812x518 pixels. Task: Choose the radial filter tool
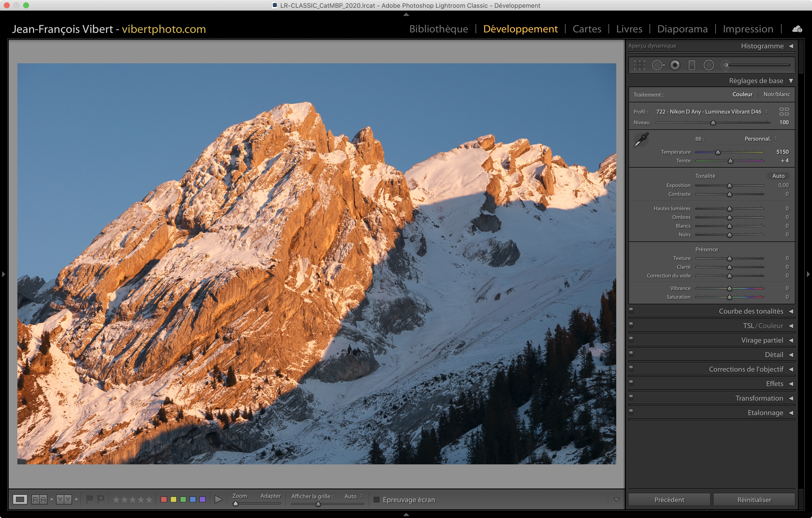[x=709, y=65]
